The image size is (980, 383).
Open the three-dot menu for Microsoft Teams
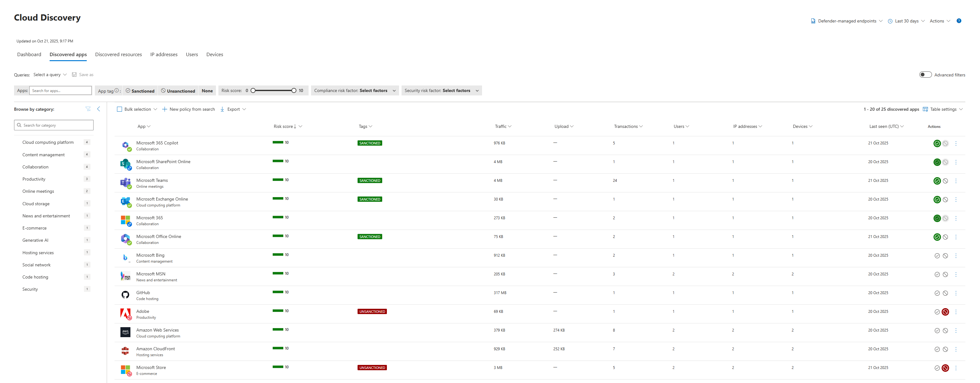[x=955, y=181]
